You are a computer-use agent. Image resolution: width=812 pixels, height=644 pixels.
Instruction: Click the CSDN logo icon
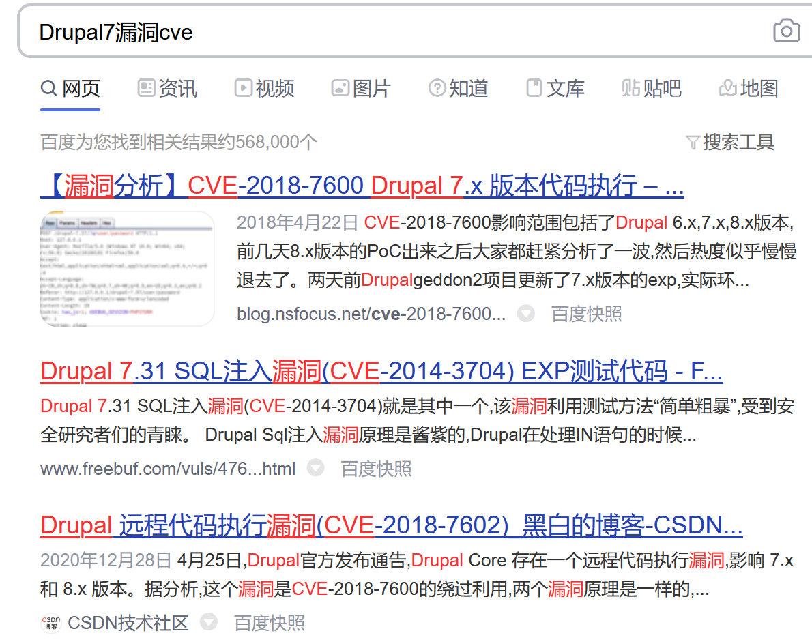50,623
